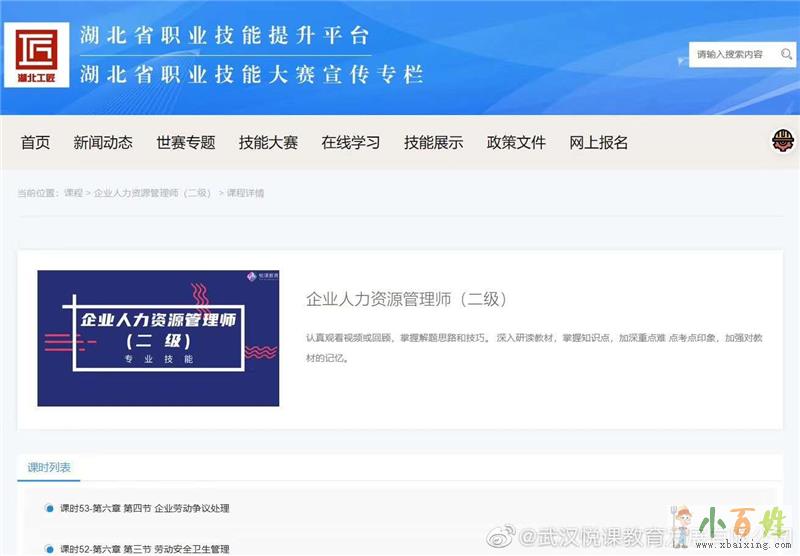Open 网上报名 registration page
Screen dimensions: 800x556
[599, 143]
